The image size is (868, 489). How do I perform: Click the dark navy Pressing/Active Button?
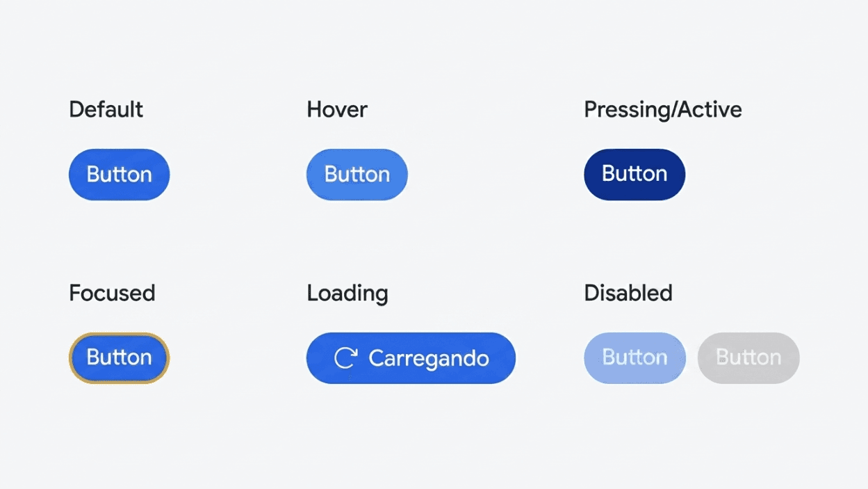coord(634,175)
